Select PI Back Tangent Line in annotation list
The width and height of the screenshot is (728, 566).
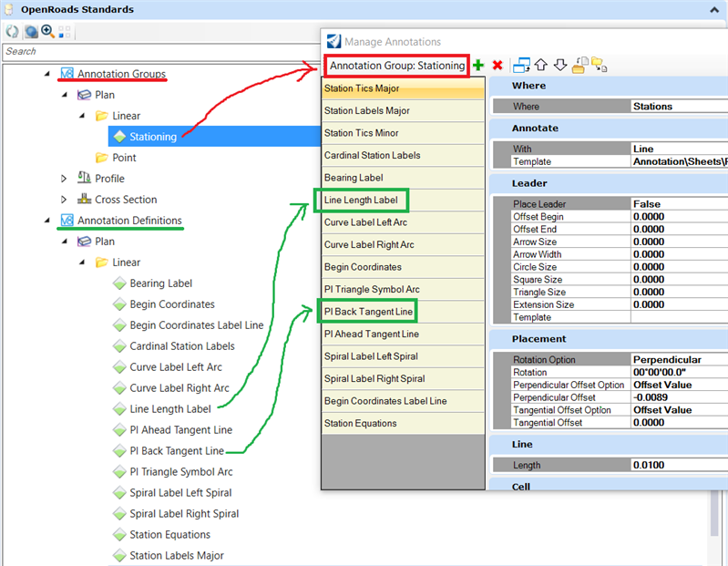click(x=403, y=312)
